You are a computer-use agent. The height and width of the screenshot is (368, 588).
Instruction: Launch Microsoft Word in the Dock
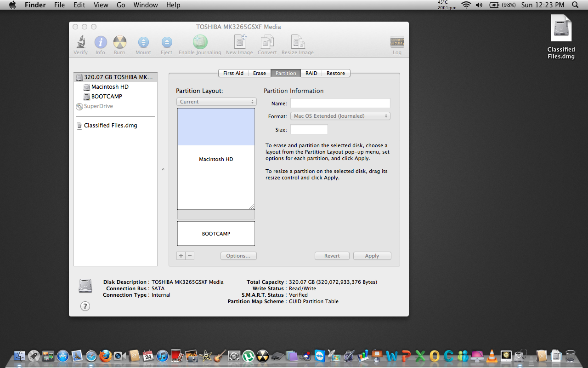pyautogui.click(x=391, y=356)
